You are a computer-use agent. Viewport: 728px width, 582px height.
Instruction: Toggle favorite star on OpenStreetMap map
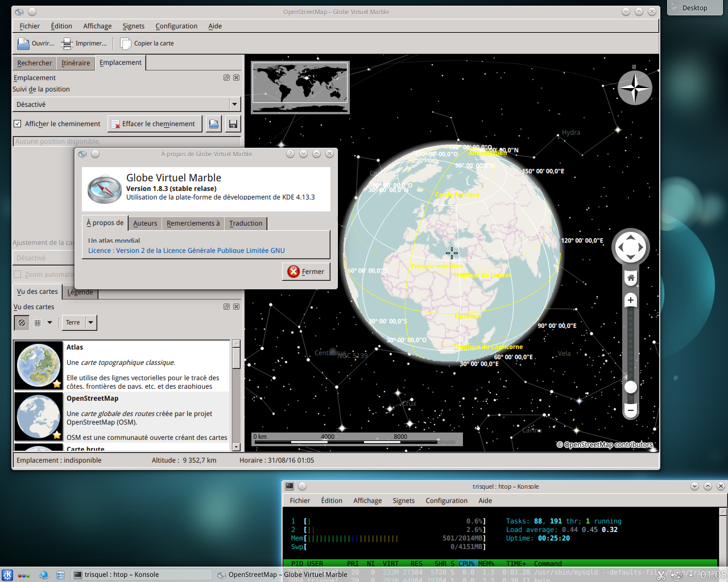click(57, 435)
